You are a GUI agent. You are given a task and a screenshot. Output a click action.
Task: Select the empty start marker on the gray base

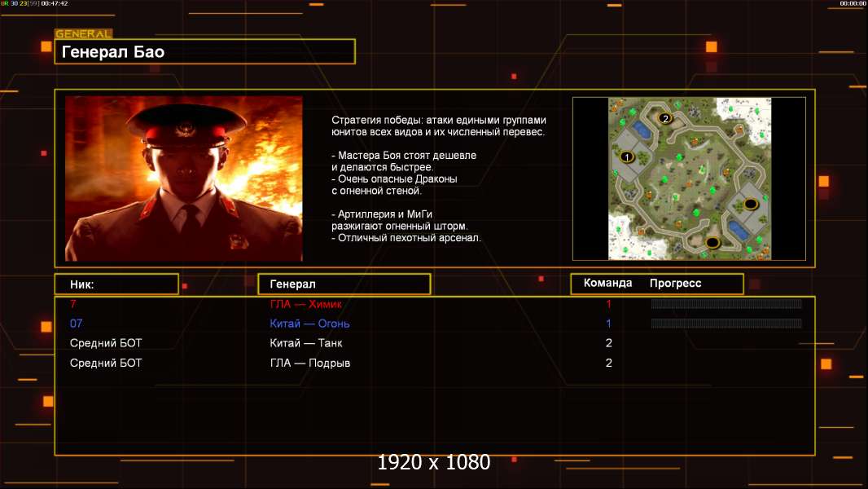click(751, 204)
